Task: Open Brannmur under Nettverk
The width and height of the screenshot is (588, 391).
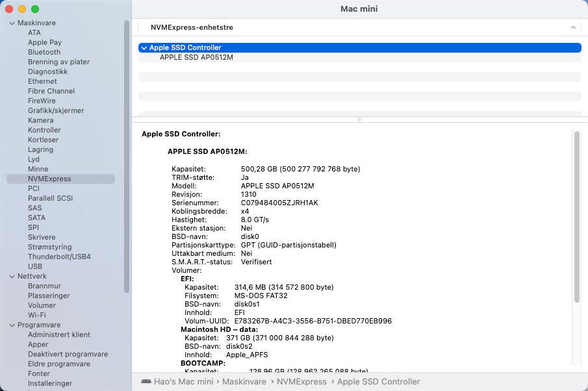Action: tap(44, 286)
